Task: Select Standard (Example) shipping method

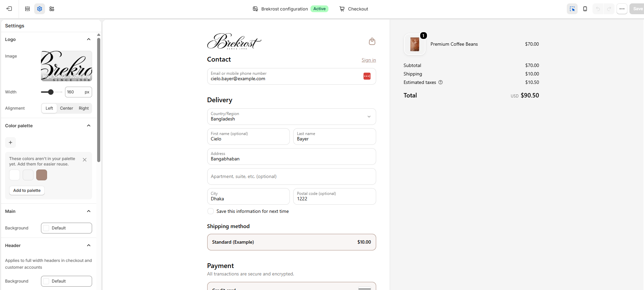Action: pos(292,242)
